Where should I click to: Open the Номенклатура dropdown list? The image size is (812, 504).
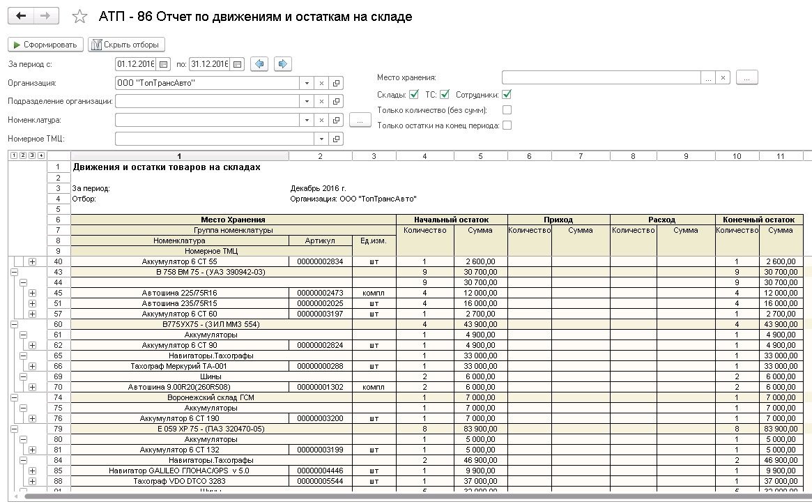point(307,120)
